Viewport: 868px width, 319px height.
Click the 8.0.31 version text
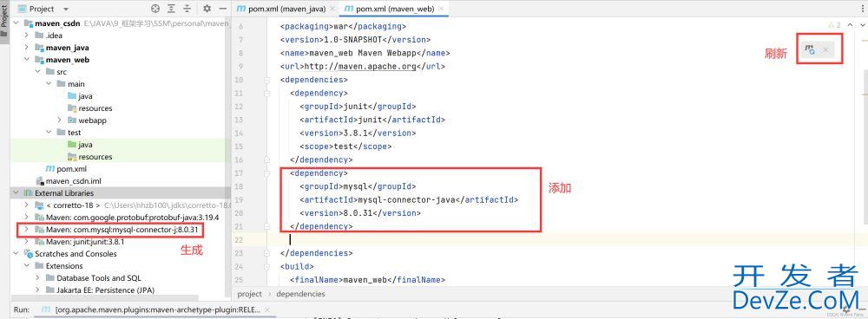pos(358,213)
